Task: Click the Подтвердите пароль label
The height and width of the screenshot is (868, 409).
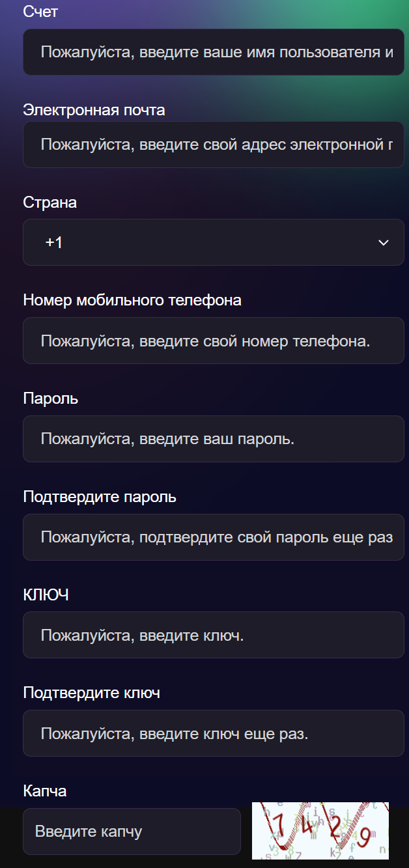Action: 99,497
